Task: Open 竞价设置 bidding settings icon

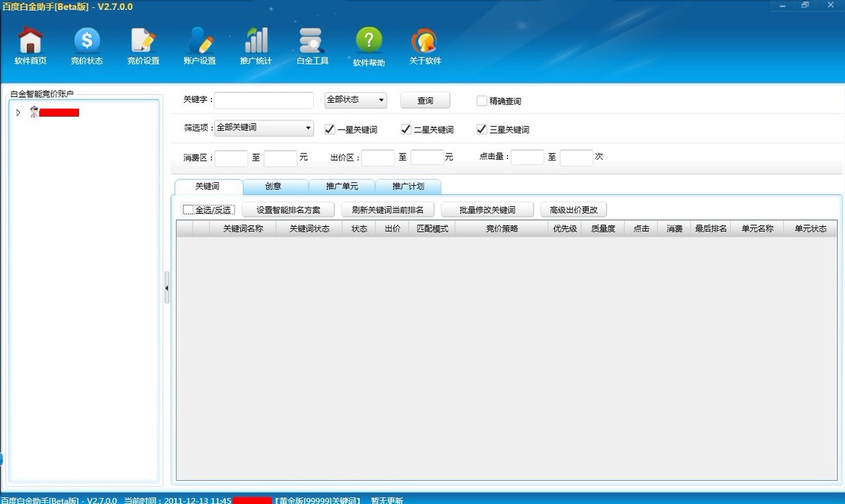Action: tap(143, 42)
